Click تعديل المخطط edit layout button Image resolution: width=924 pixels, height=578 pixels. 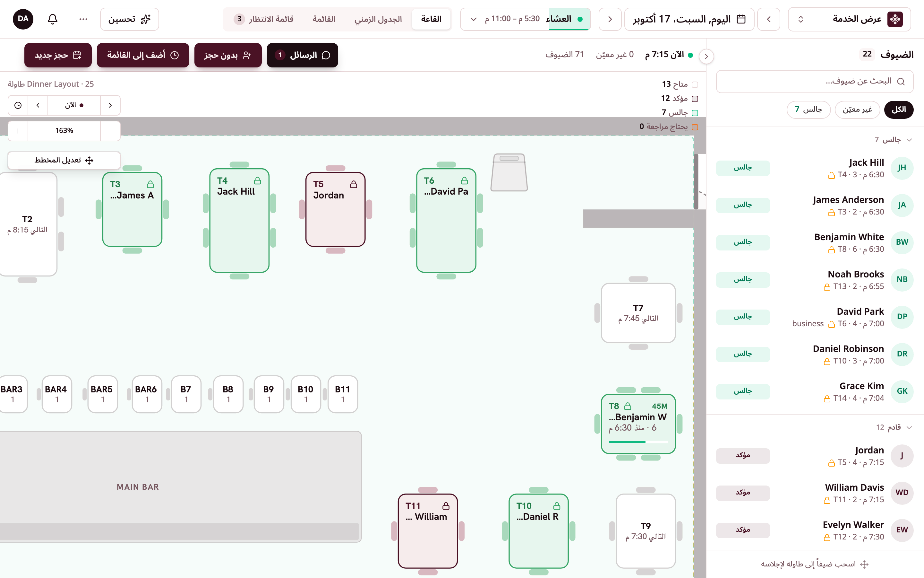(64, 160)
